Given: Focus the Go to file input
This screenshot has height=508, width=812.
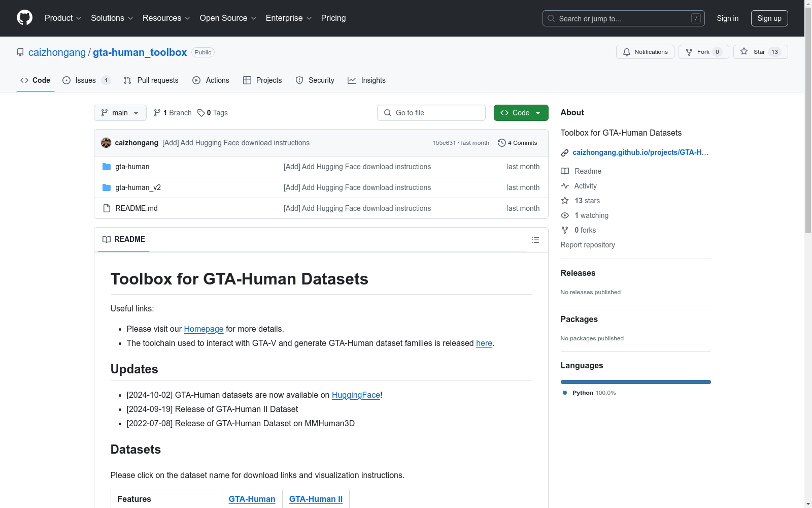Looking at the screenshot, I should point(431,113).
